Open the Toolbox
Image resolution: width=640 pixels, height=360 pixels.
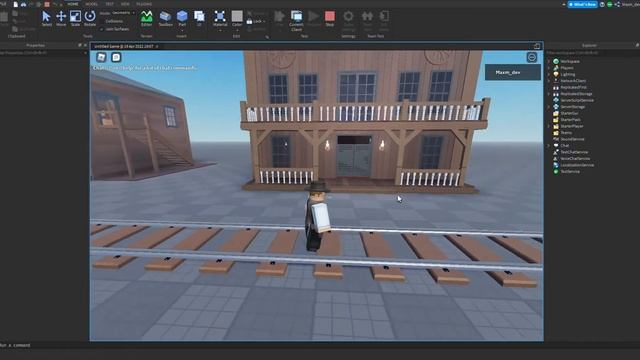tap(165, 18)
